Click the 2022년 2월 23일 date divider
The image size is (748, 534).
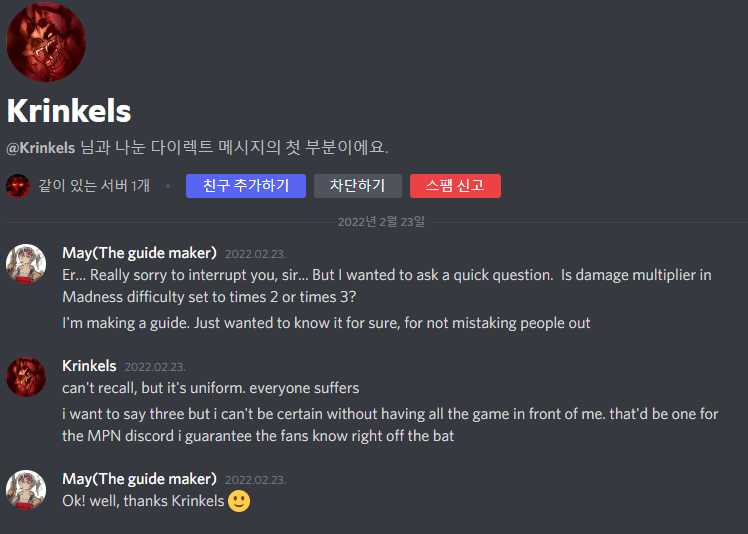click(381, 221)
